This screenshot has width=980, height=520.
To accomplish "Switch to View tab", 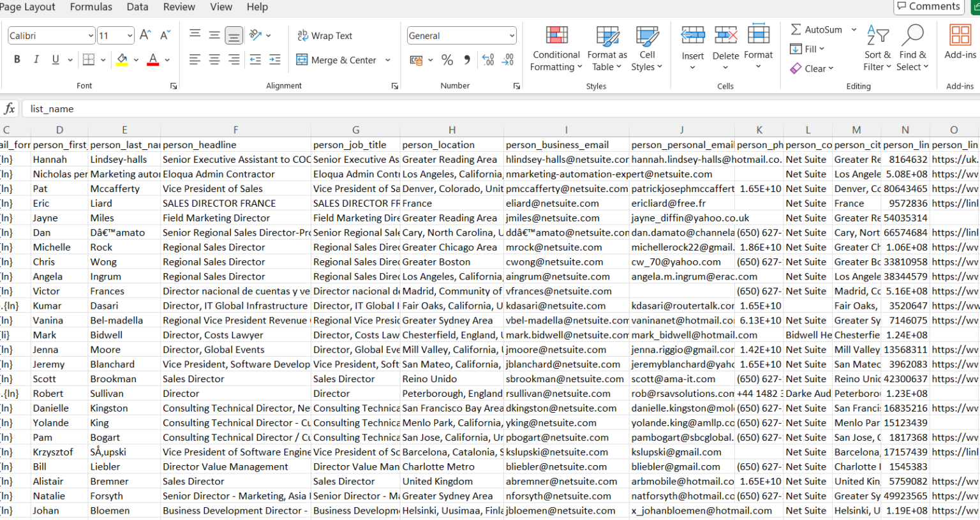I will point(221,7).
